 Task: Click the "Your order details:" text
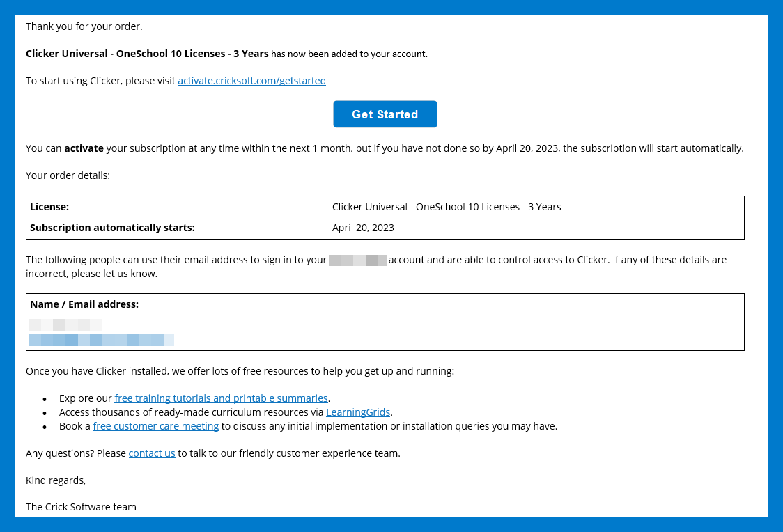68,175
